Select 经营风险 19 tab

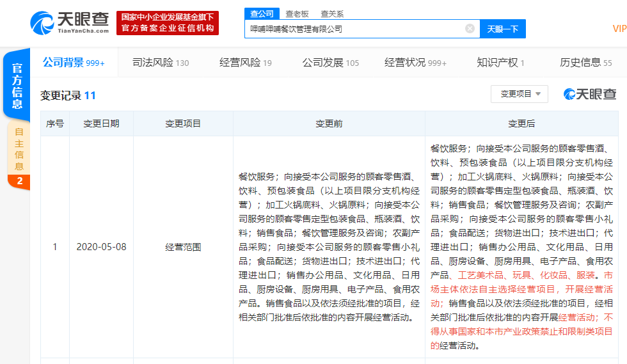[x=246, y=63]
